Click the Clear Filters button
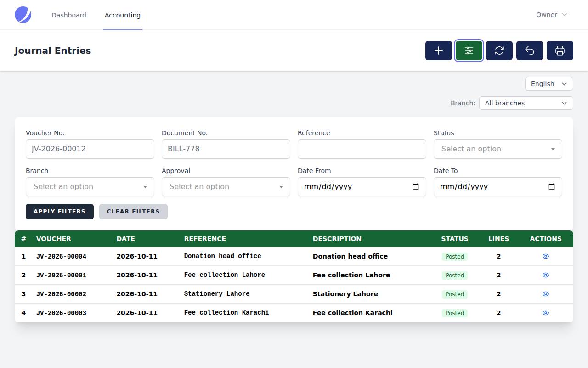The height and width of the screenshot is (368, 588). pos(133,212)
